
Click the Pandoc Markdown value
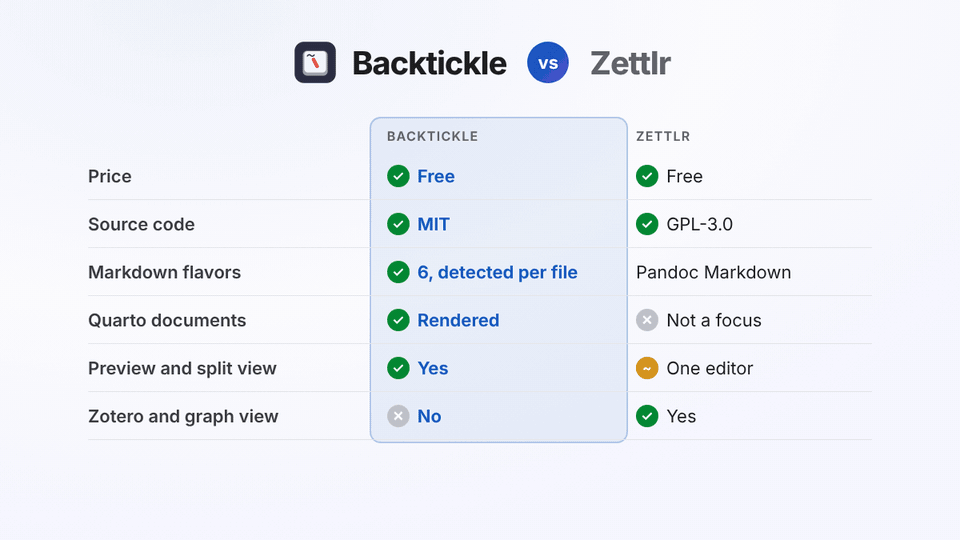(713, 272)
